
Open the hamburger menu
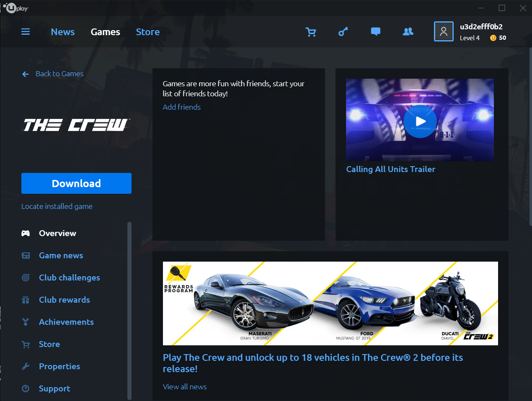(x=26, y=32)
